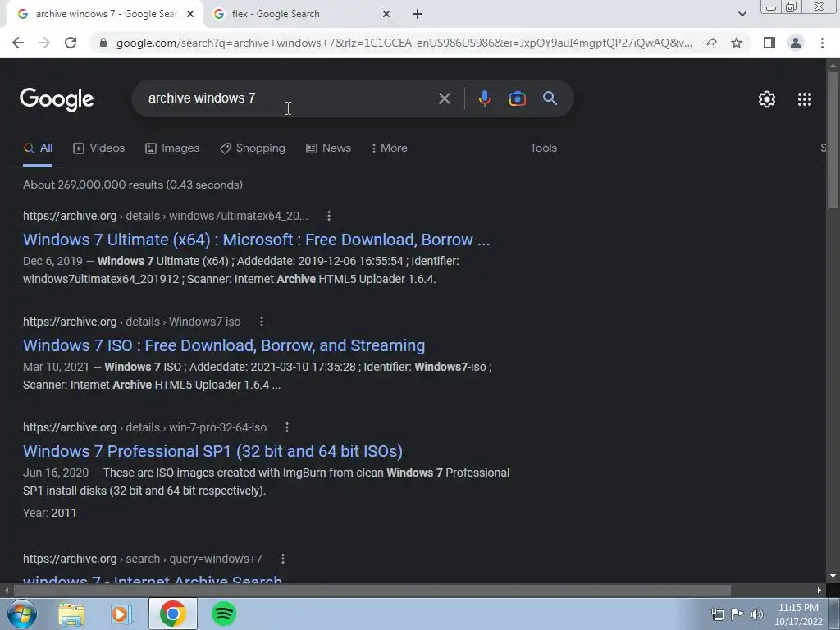
Task: Expand the More search categories
Action: (x=389, y=148)
